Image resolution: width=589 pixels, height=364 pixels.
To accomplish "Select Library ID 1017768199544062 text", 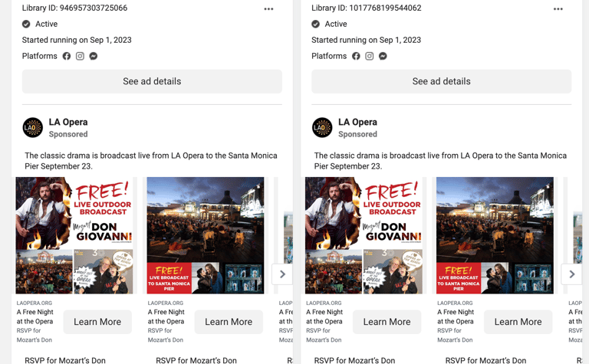I will 367,8.
